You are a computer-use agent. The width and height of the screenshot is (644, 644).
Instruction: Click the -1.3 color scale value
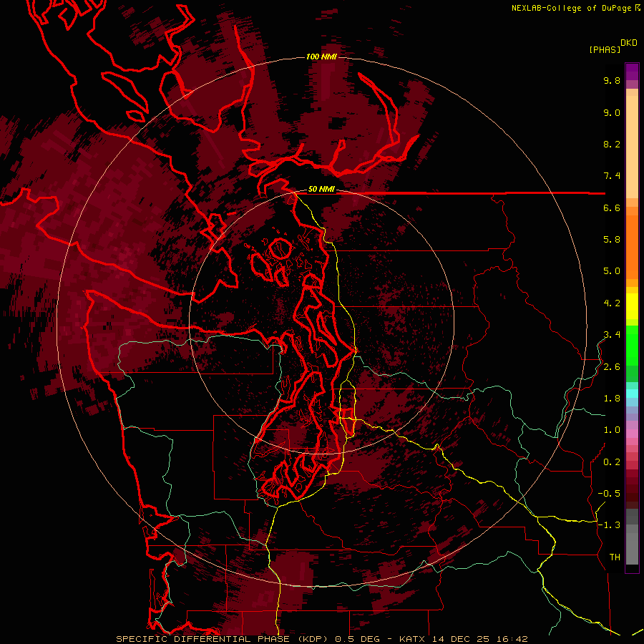(609, 525)
